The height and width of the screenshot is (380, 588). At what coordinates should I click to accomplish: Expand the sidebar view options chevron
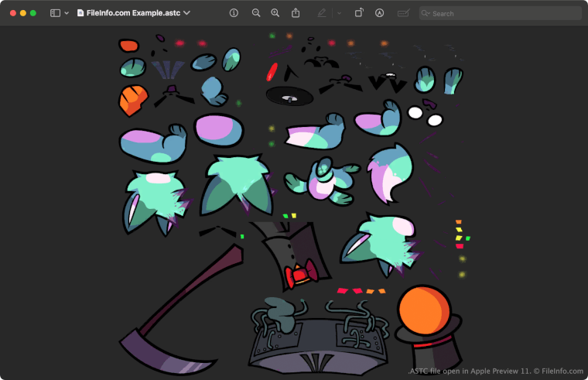tap(67, 13)
